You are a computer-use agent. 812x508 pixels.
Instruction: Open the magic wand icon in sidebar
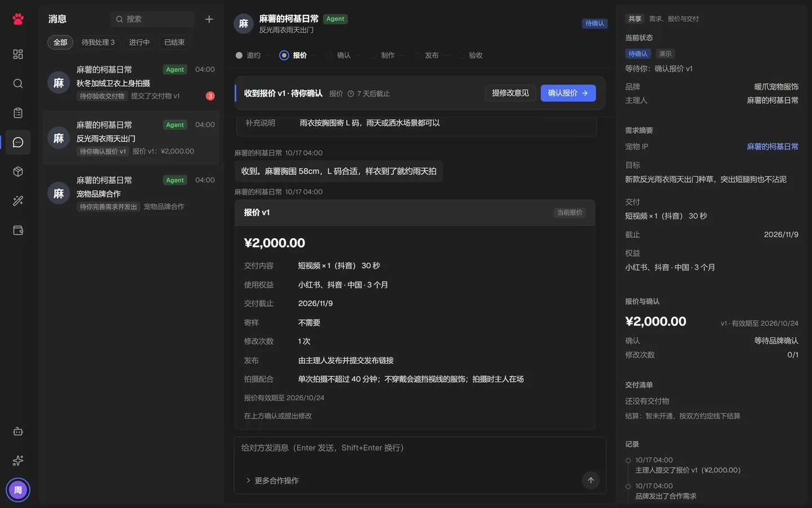(18, 201)
